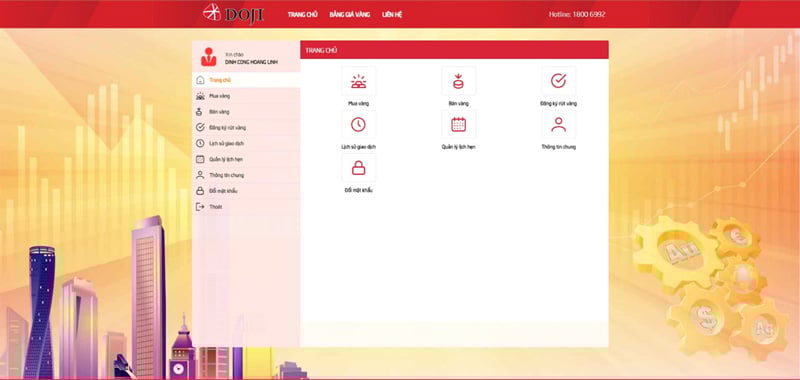This screenshot has width=800, height=380.
Task: View Lịch sử giao dịch from sidebar
Action: 246,143
